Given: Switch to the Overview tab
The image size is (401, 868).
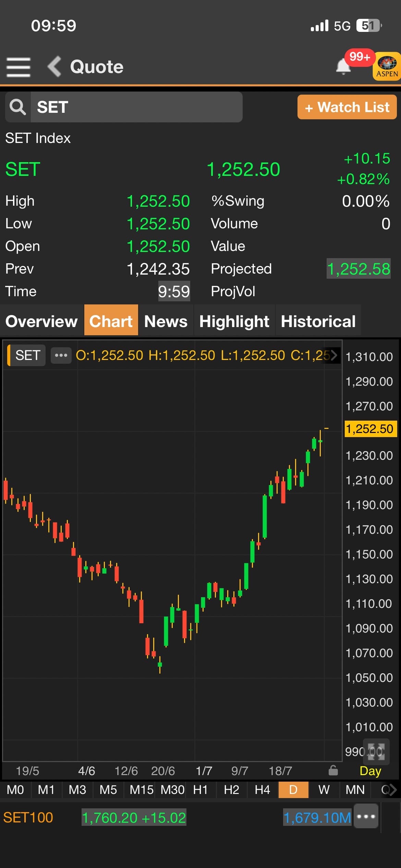Looking at the screenshot, I should 42,321.
